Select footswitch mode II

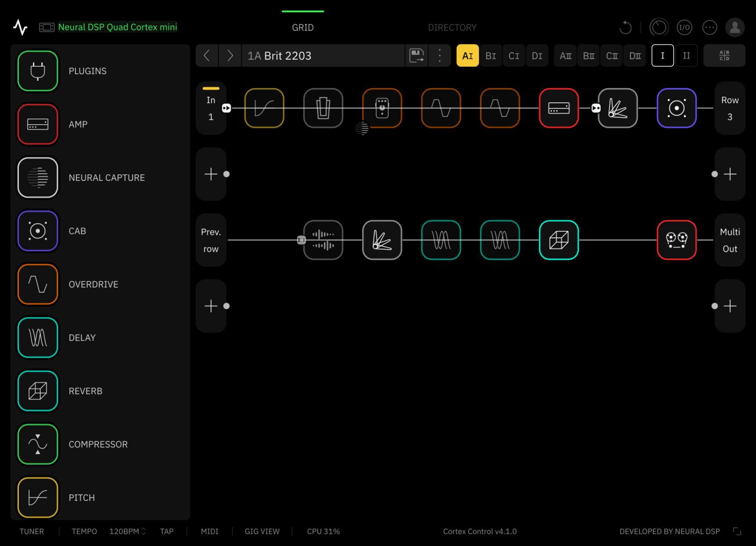coord(686,56)
